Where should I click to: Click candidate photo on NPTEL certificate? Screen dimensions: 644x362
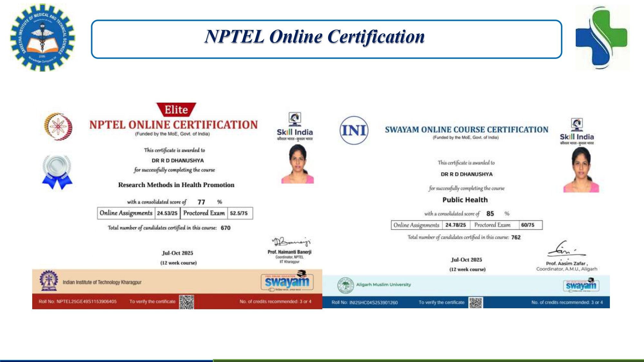[298, 164]
